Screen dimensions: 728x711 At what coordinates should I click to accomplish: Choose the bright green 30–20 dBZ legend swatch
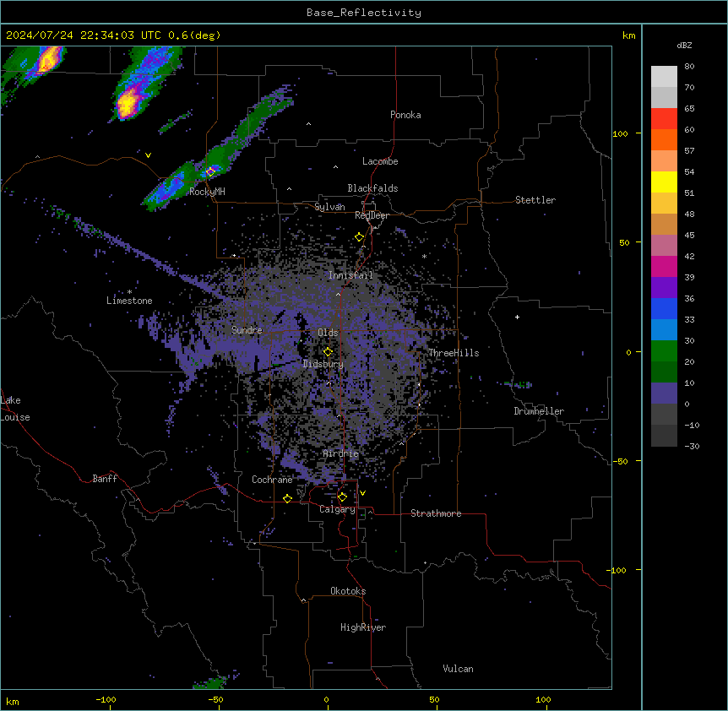click(664, 351)
